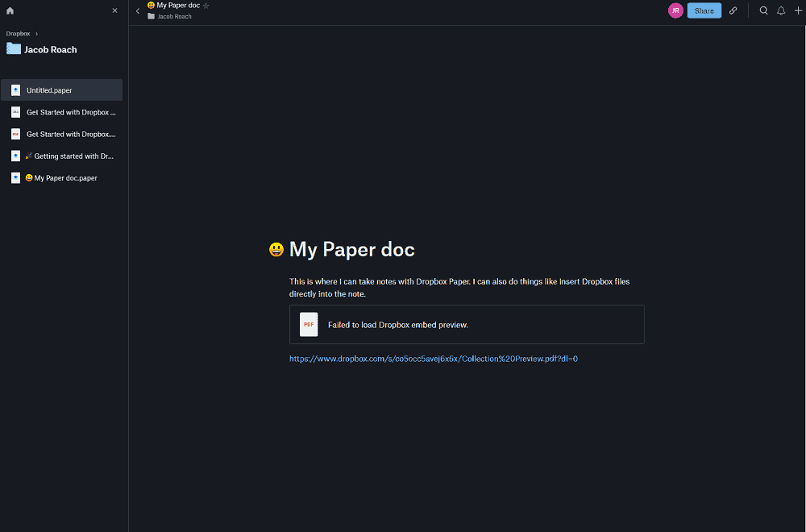806x532 pixels.
Task: Star the My Paper doc document
Action: tap(206, 6)
